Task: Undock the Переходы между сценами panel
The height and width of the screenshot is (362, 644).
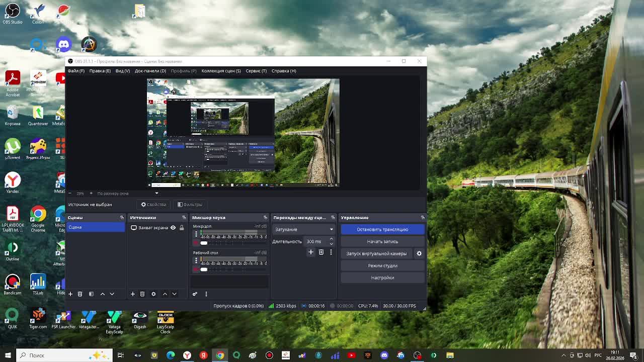Action: coord(333,218)
